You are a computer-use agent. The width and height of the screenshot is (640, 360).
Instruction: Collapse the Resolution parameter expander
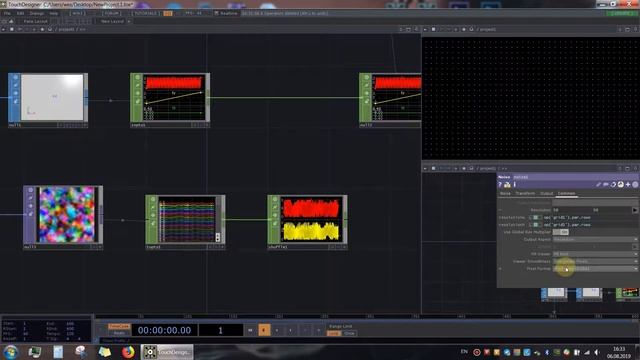pos(500,210)
